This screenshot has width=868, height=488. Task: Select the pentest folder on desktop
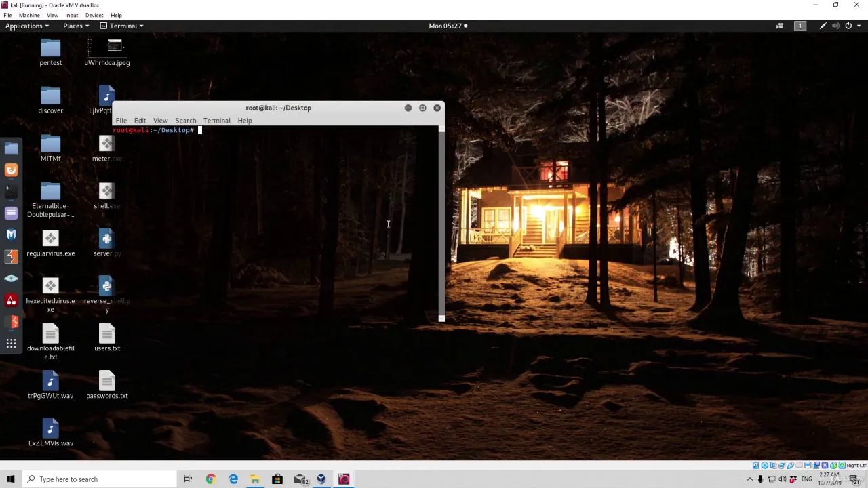pyautogui.click(x=50, y=53)
